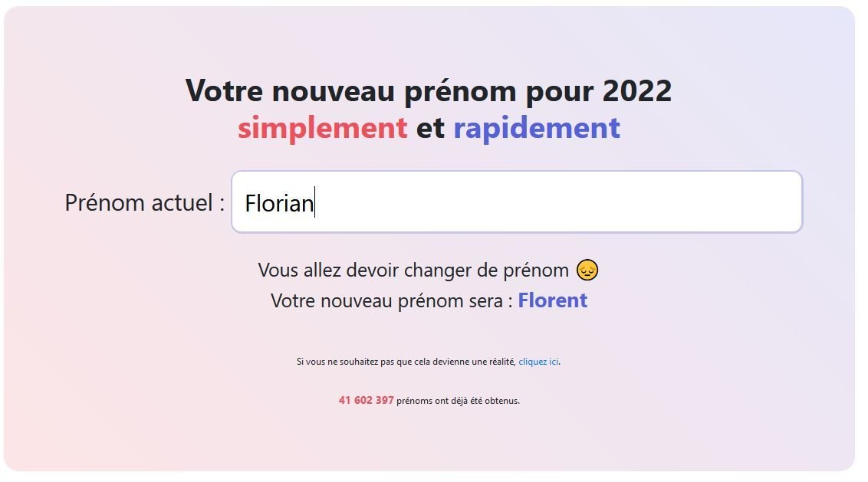Click the year 2022 in the title
The image size is (868, 482).
click(x=637, y=90)
